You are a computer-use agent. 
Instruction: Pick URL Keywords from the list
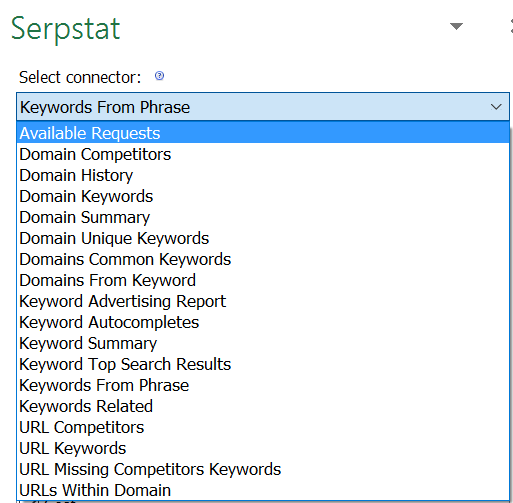point(263,448)
